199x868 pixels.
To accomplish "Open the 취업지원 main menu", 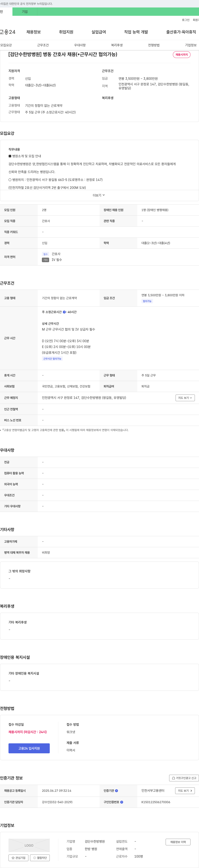I will (x=66, y=32).
